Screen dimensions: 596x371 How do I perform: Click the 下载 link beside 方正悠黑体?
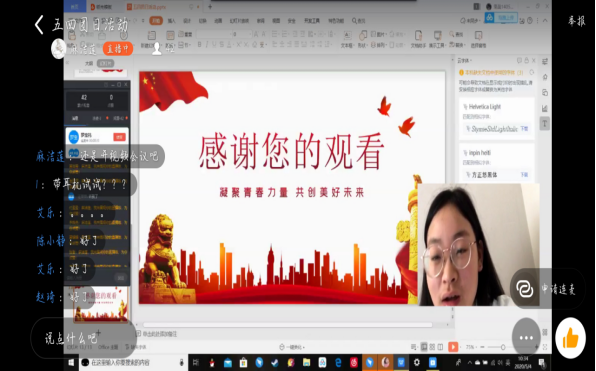click(524, 174)
